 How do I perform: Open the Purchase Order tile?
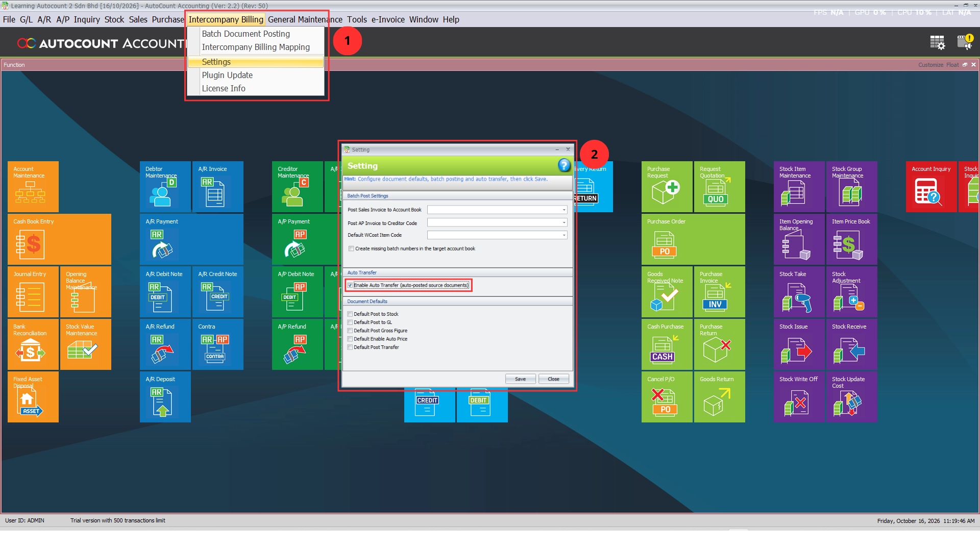[x=693, y=239]
